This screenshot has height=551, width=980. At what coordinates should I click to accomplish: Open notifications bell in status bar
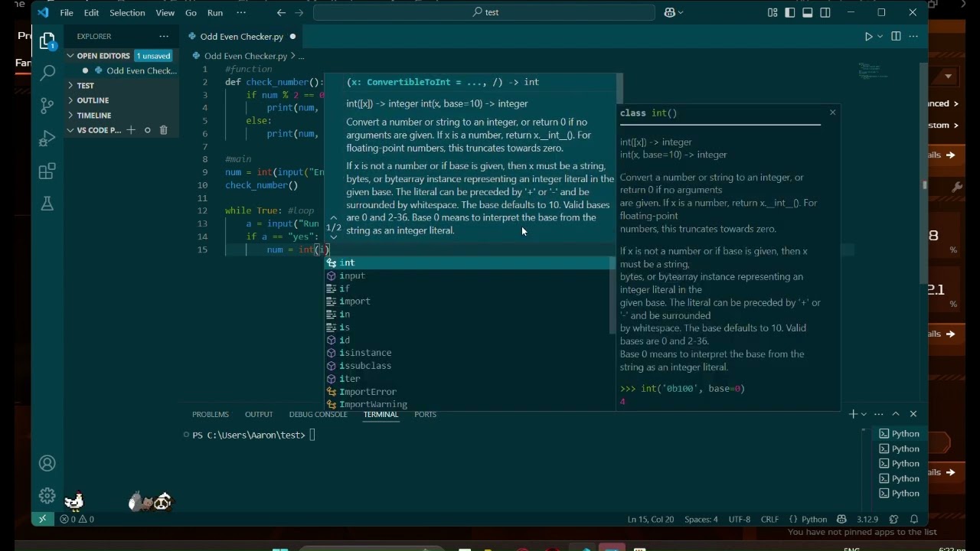point(914,519)
